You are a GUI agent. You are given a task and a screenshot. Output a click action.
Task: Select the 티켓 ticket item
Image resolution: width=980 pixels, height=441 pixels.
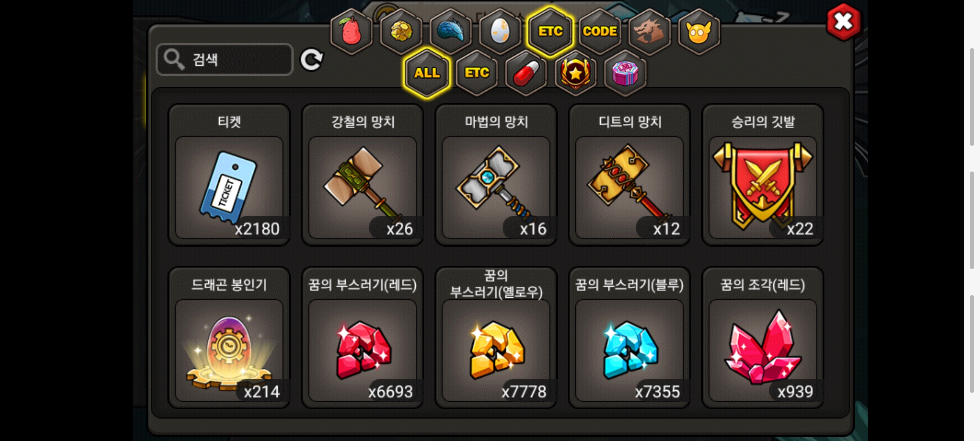point(229,175)
